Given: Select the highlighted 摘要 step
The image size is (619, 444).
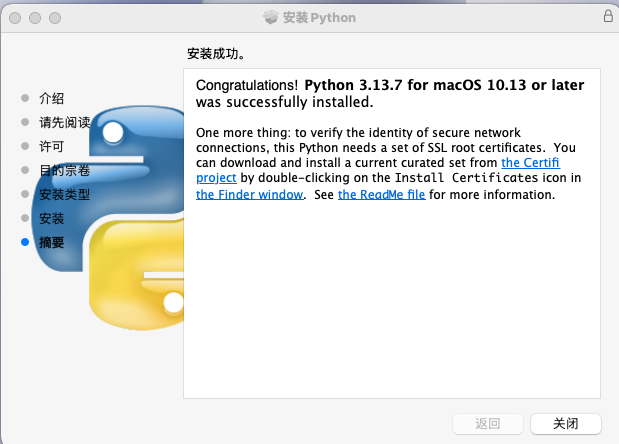Looking at the screenshot, I should pos(51,242).
